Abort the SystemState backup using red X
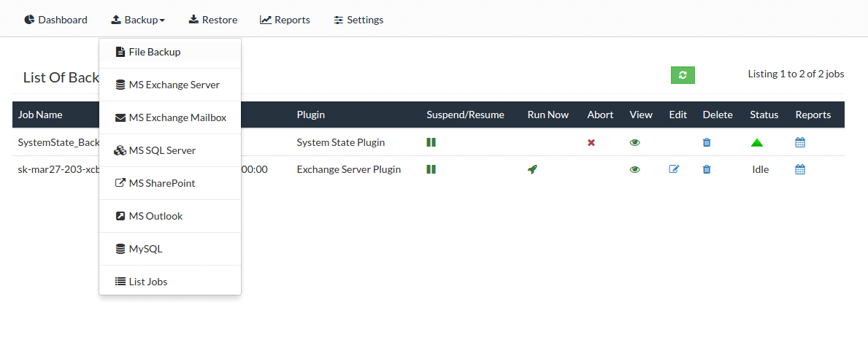This screenshot has height=348, width=868. pyautogui.click(x=591, y=143)
